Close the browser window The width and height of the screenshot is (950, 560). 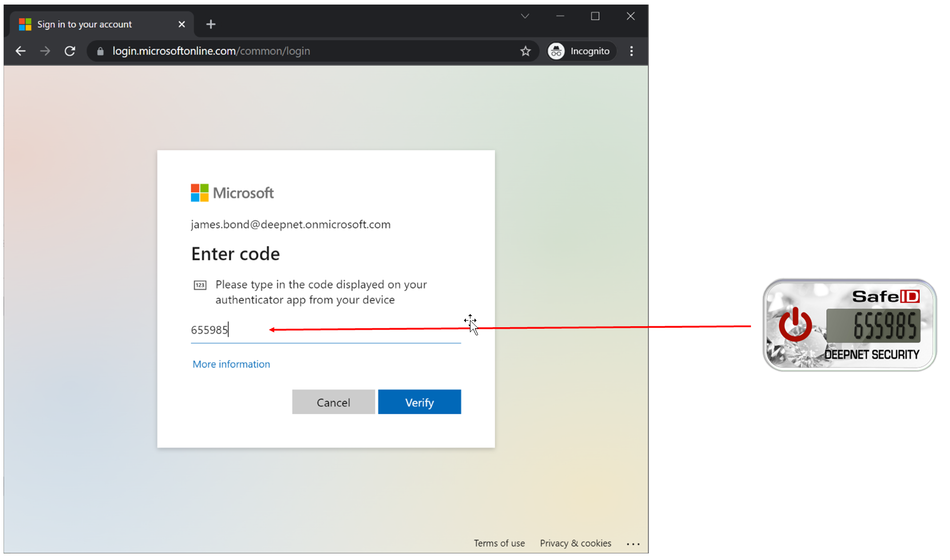coord(631,16)
